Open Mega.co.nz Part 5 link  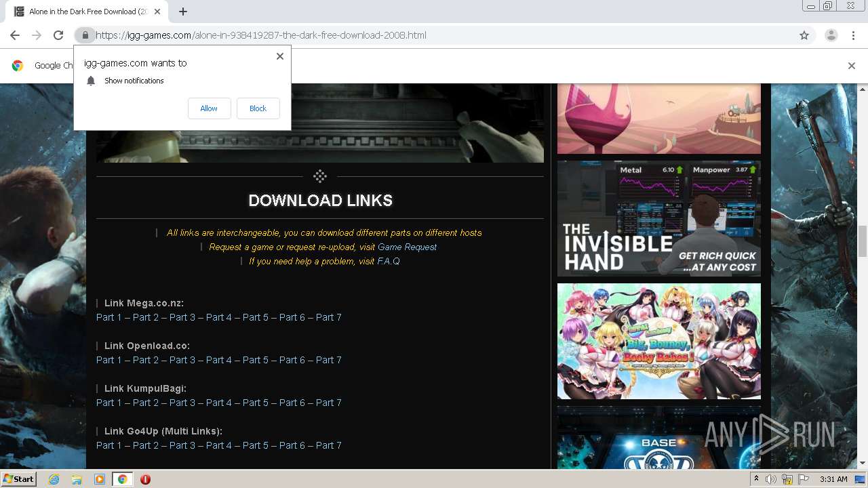coord(256,317)
